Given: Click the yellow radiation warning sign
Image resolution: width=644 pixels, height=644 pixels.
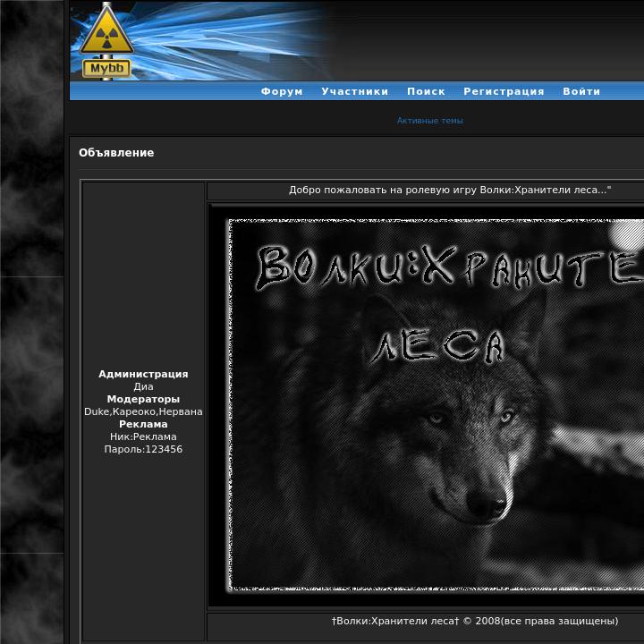Looking at the screenshot, I should (106, 33).
